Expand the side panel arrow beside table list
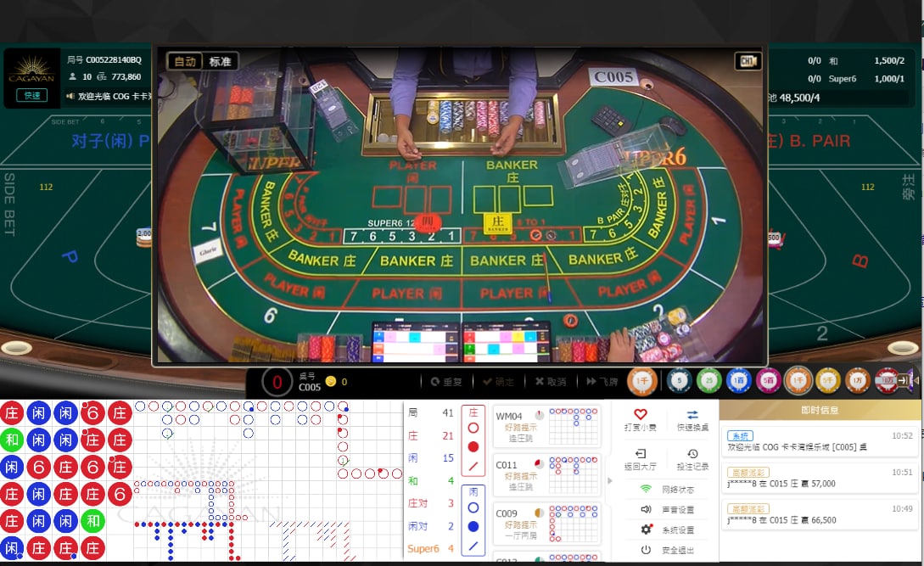This screenshot has height=566, width=924. click(609, 481)
